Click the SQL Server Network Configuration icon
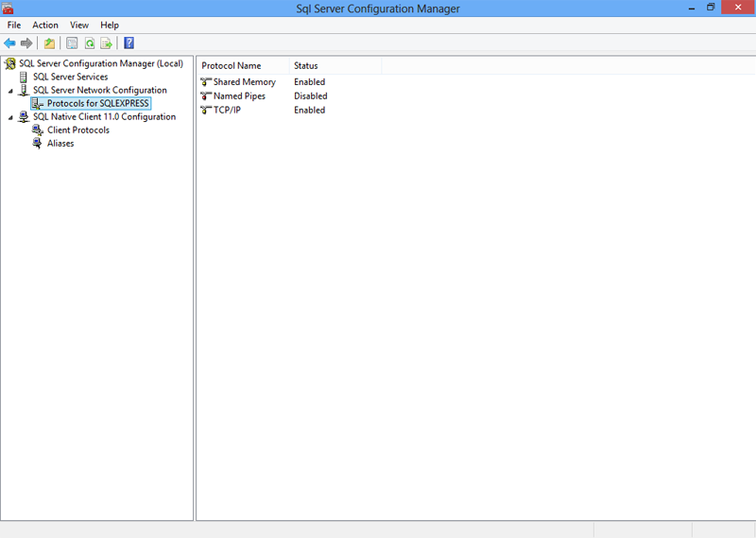 23,90
